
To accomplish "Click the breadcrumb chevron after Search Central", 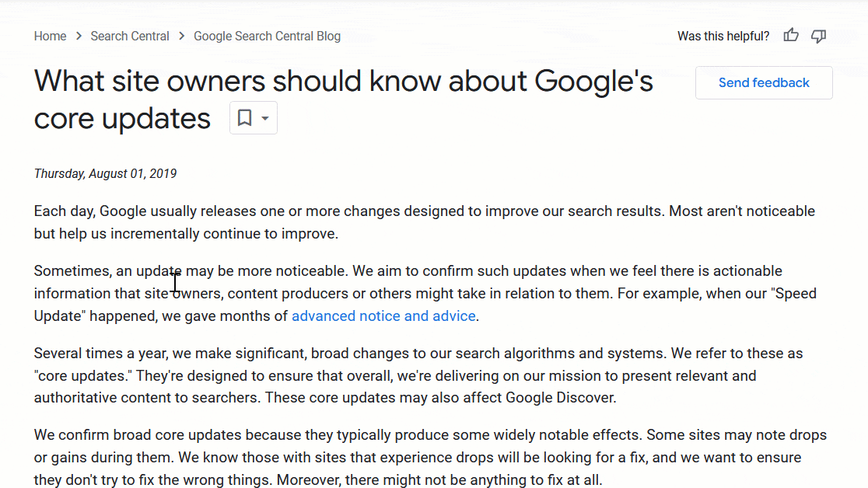I will [181, 36].
